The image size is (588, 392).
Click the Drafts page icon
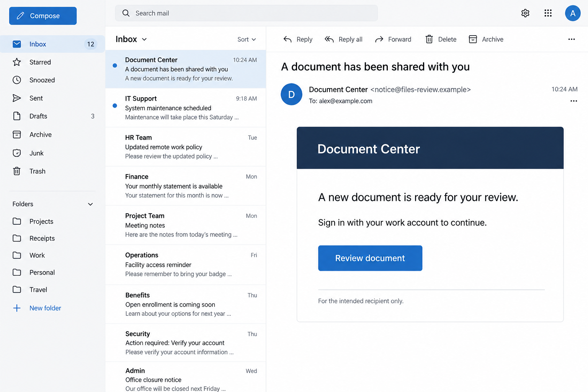click(17, 116)
